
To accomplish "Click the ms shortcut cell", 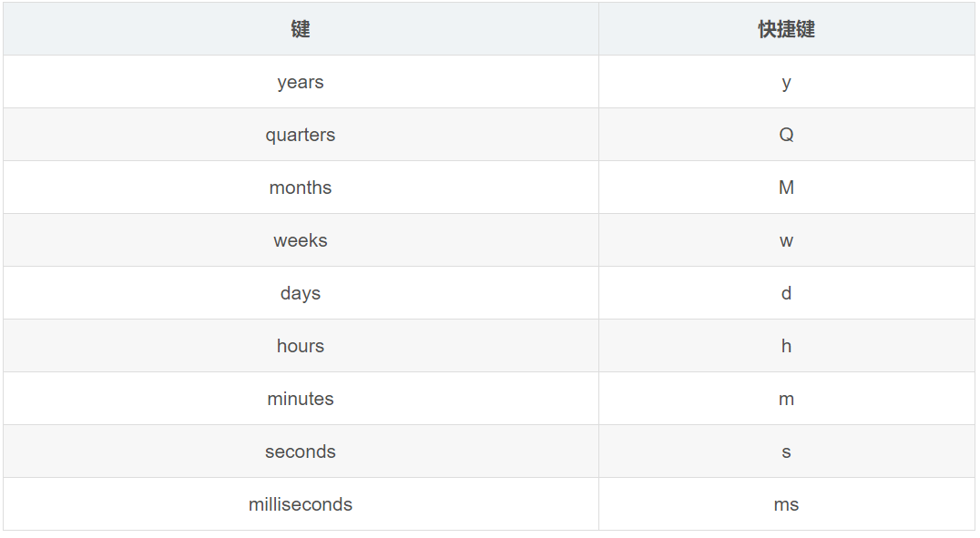I will pyautogui.click(x=786, y=504).
